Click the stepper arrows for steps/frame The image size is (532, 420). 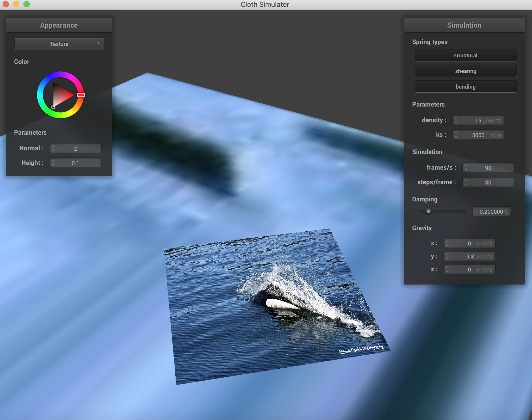tap(466, 182)
